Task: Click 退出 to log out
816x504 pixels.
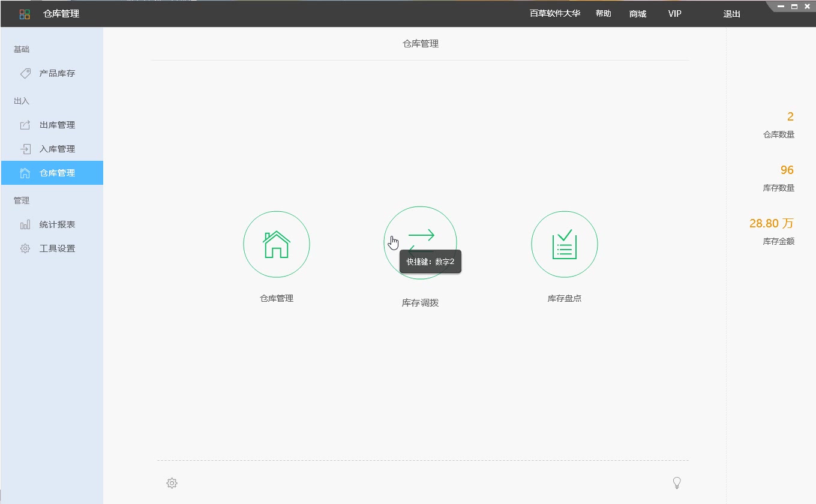Action: click(x=732, y=14)
